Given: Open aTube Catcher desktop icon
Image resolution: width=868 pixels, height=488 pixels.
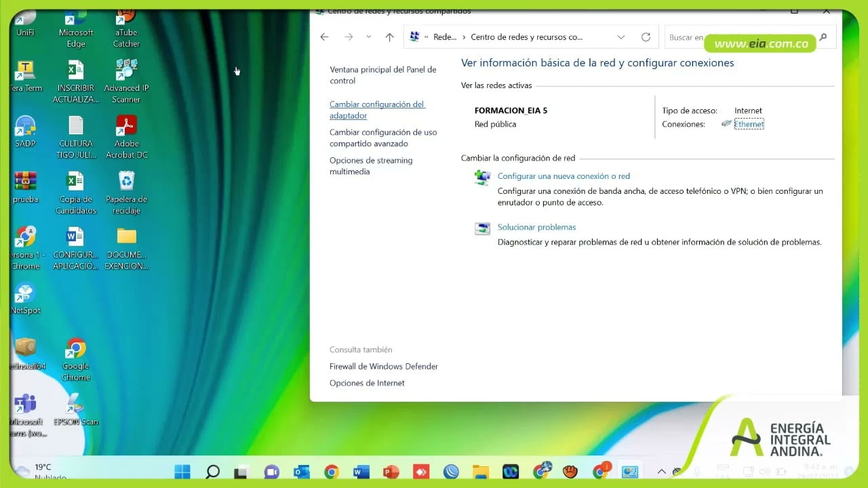Looking at the screenshot, I should point(126,17).
